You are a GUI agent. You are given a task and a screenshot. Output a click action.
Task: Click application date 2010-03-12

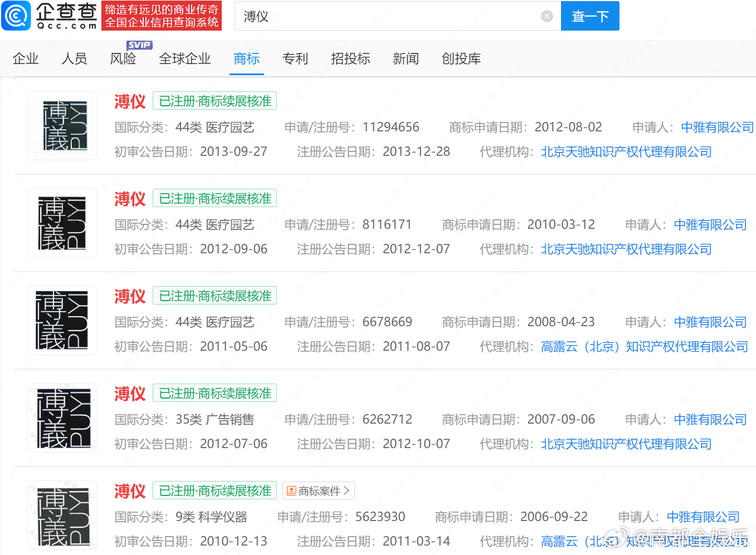pos(561,225)
